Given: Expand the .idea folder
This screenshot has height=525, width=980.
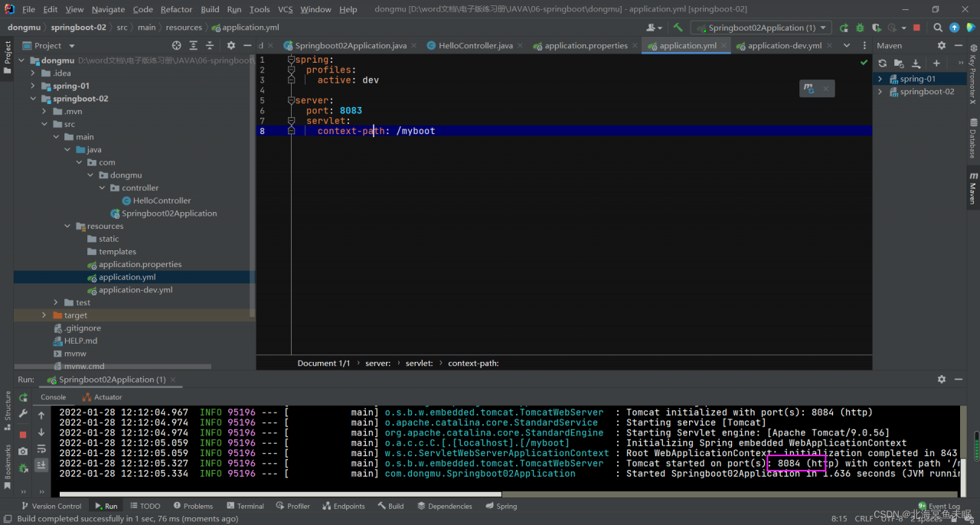Looking at the screenshot, I should pyautogui.click(x=33, y=73).
